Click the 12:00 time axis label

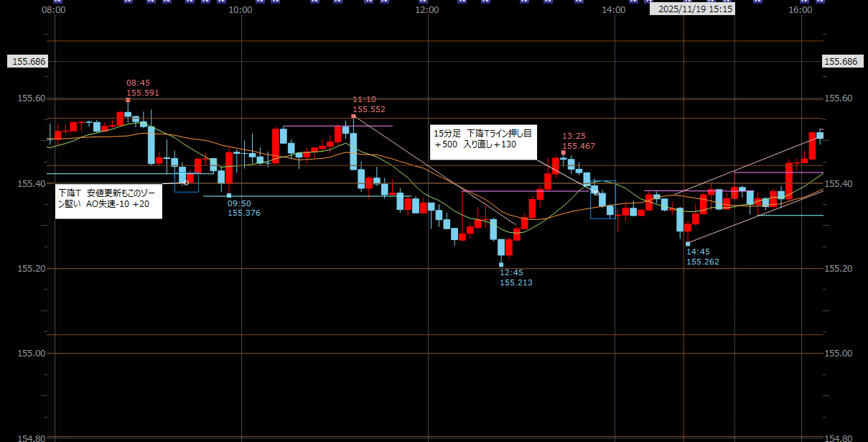pyautogui.click(x=426, y=10)
